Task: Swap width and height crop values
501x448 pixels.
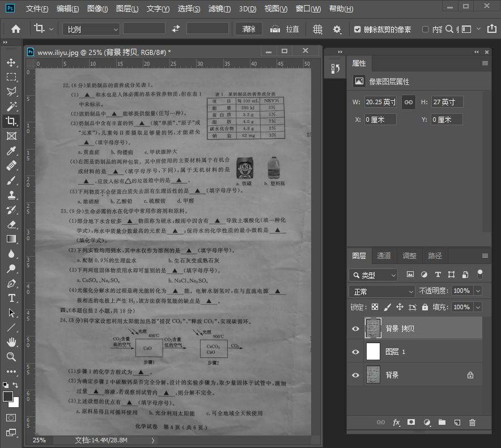Action: coord(176,29)
